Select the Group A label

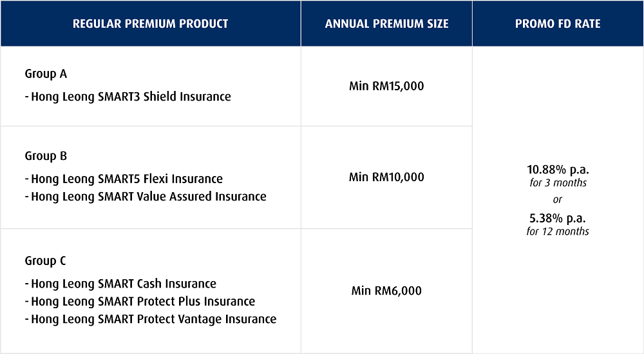[46, 74]
